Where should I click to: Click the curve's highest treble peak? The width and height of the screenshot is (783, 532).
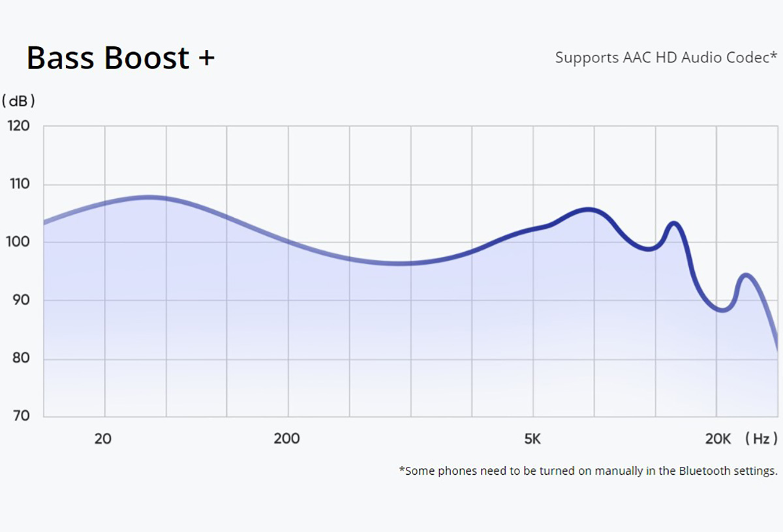pos(589,209)
